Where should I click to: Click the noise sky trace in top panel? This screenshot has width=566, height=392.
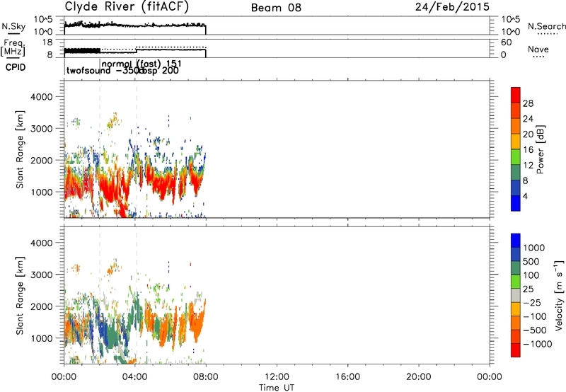pos(135,25)
